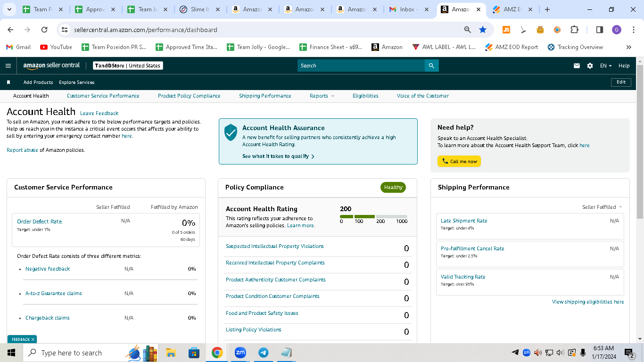Open the TandDStore United States account switcher
This screenshot has width=644, height=362.
pos(128,66)
